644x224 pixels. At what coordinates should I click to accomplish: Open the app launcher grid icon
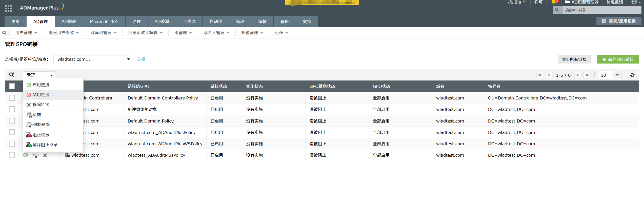point(8,8)
